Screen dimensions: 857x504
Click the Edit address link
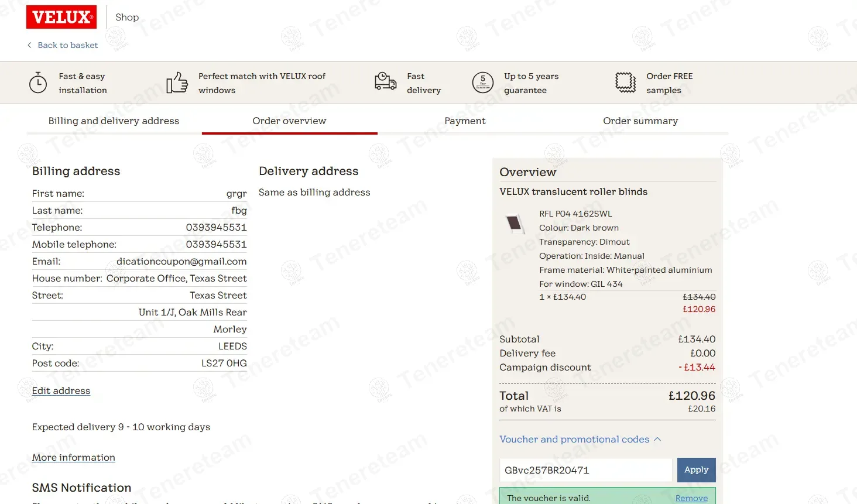pos(61,390)
